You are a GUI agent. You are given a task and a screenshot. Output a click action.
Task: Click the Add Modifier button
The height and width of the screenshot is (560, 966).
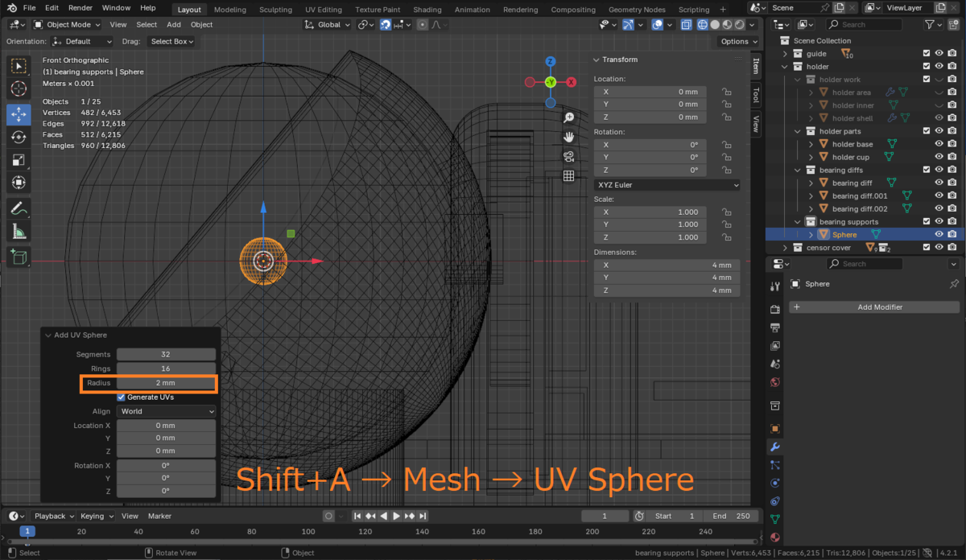[x=874, y=307]
